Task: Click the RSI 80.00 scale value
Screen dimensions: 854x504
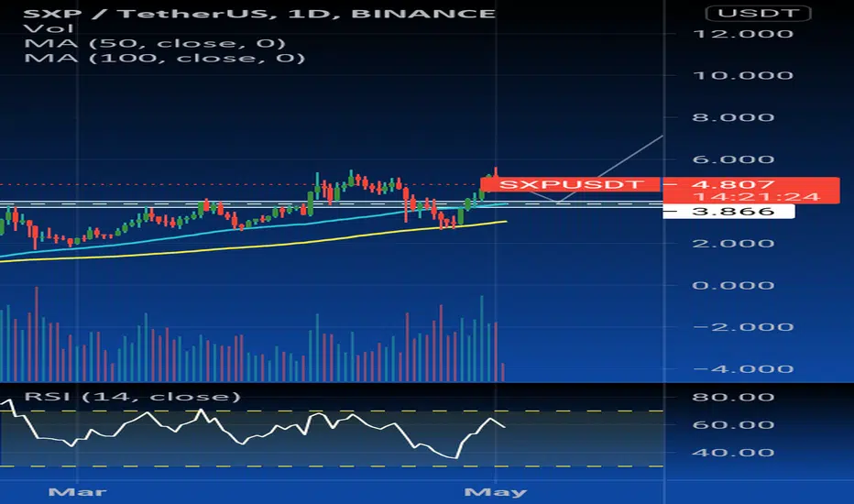Action: click(733, 397)
